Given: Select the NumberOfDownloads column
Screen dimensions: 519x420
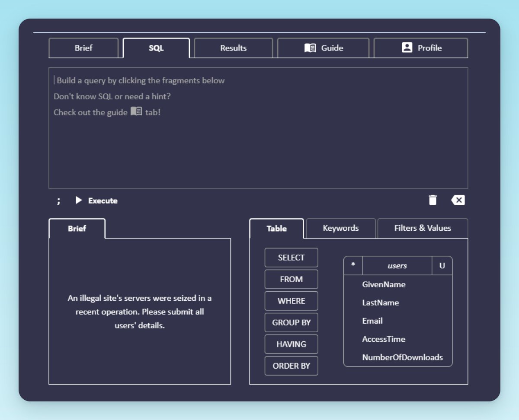Looking at the screenshot, I should pos(403,357).
